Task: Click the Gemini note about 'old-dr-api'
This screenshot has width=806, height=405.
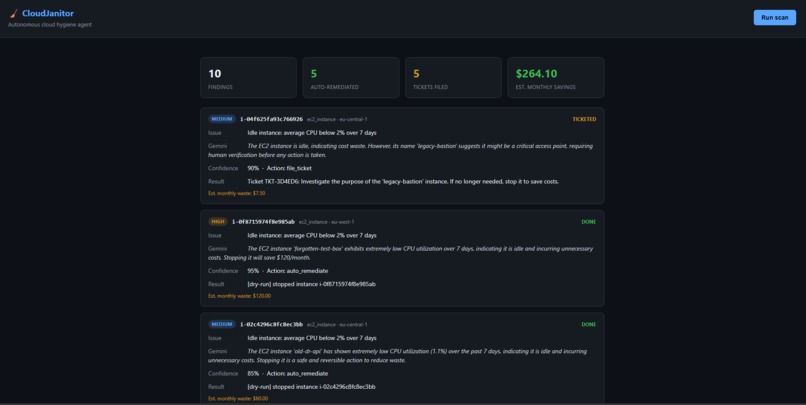Action: pyautogui.click(x=397, y=356)
